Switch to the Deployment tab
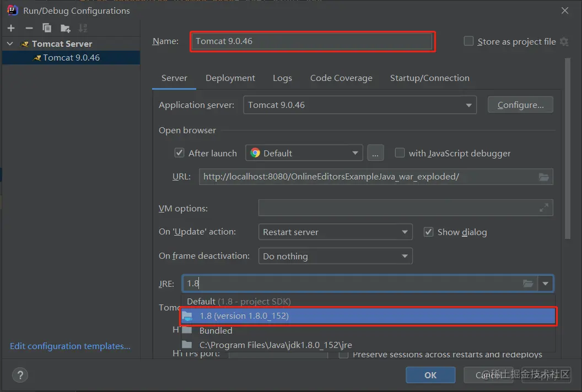The height and width of the screenshot is (392, 582). click(230, 78)
